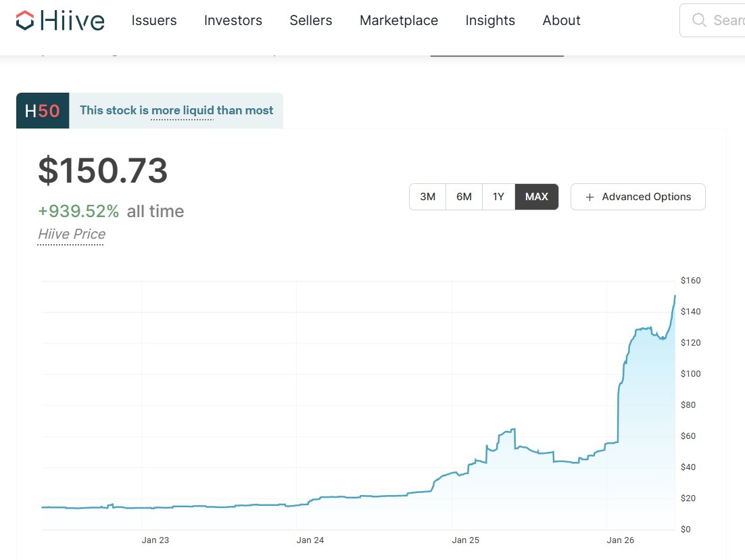The height and width of the screenshot is (560, 745).
Task: Select the 3M chart range
Action: pyautogui.click(x=428, y=197)
